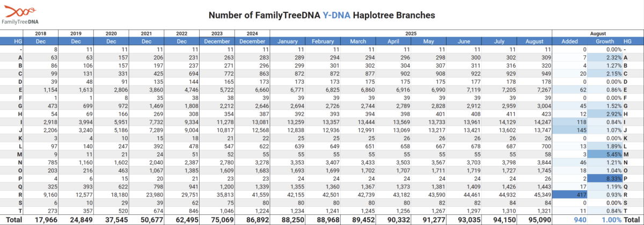Click the 'Added' column header

(x=569, y=41)
